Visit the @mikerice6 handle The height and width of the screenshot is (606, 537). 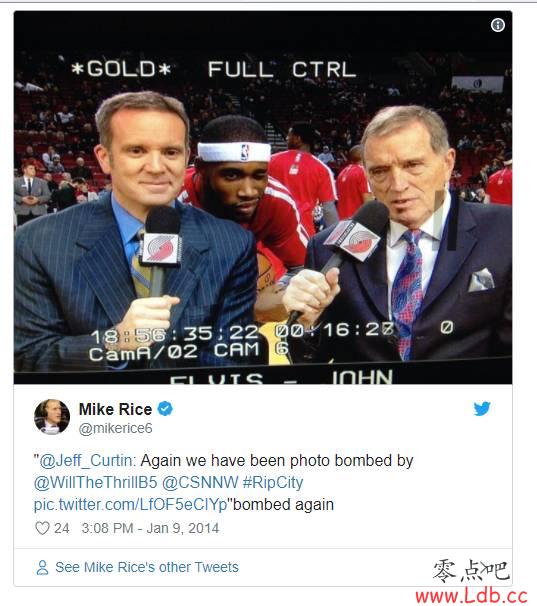(x=116, y=428)
